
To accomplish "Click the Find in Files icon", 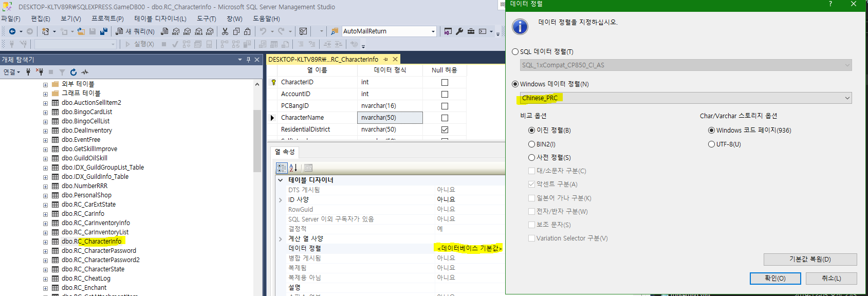I will [x=335, y=31].
